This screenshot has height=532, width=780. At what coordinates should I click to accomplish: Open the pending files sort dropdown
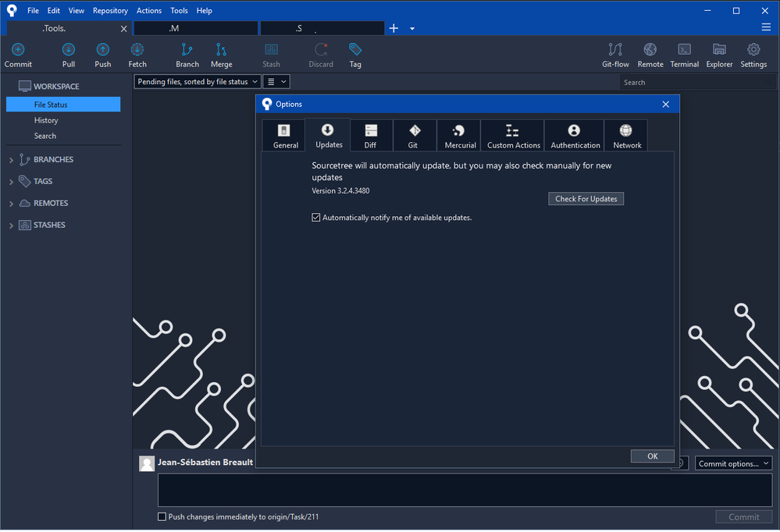pos(197,82)
